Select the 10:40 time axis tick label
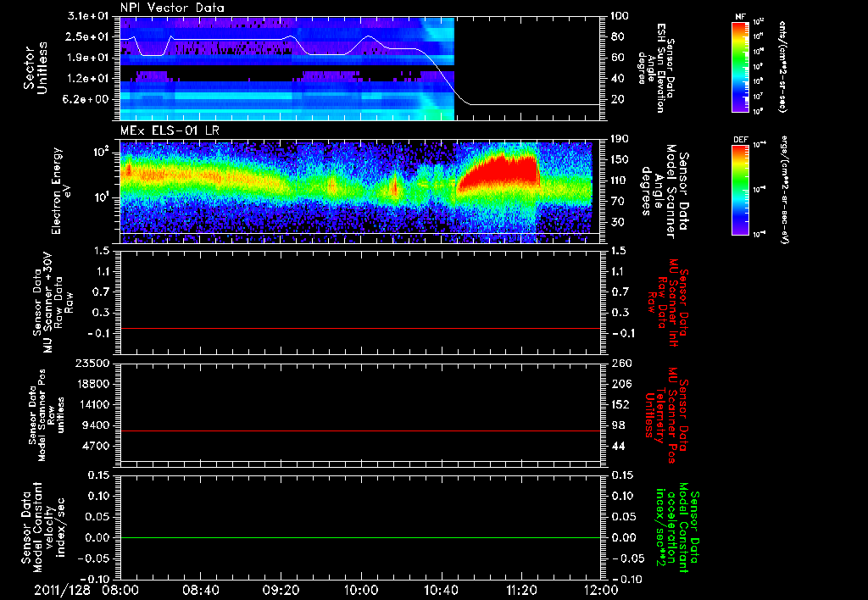Screen dimensions: 868x600 pos(442,588)
